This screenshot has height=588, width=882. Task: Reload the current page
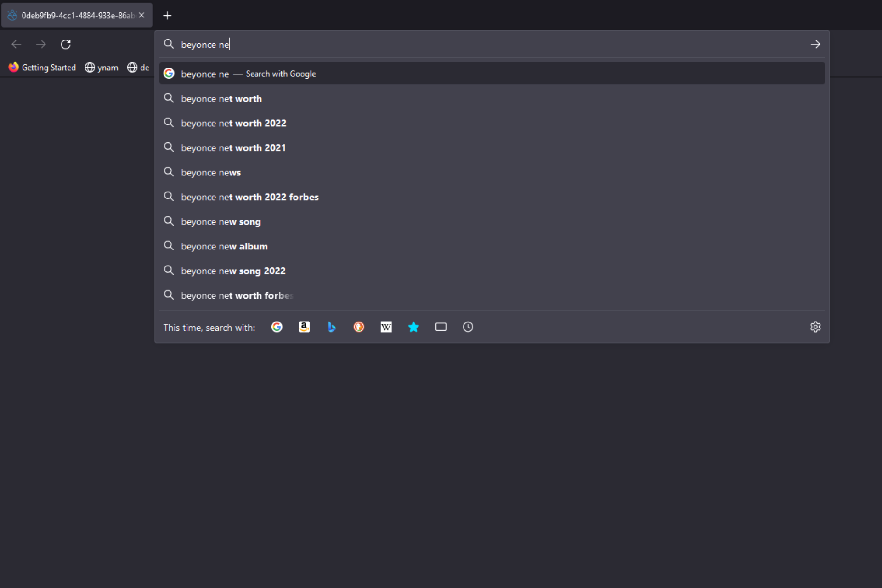click(x=66, y=45)
